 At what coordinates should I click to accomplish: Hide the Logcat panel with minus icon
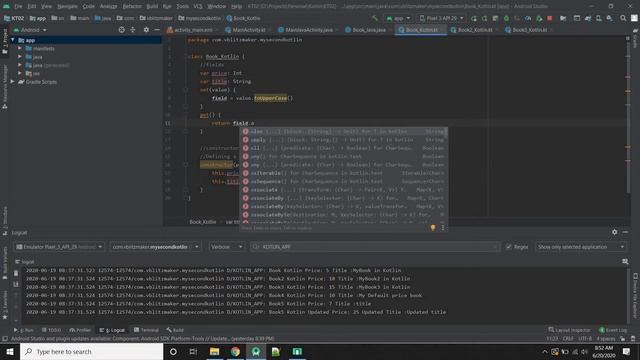(625, 232)
